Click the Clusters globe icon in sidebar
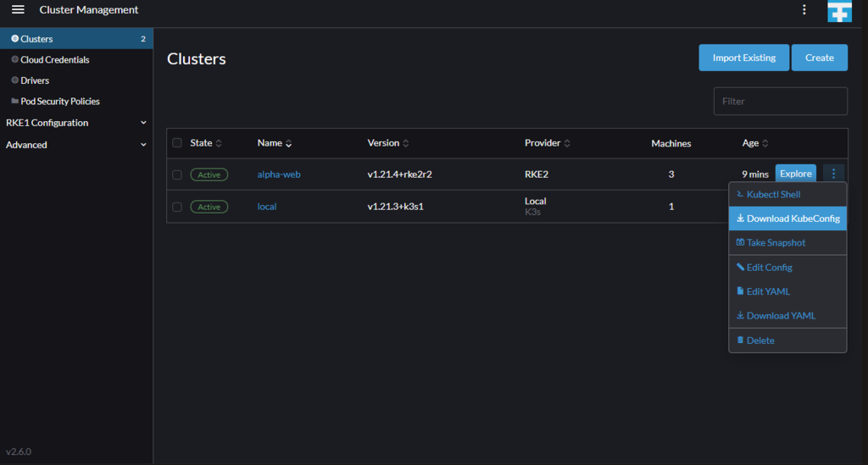Viewport: 868px width, 465px height. pyautogui.click(x=15, y=39)
